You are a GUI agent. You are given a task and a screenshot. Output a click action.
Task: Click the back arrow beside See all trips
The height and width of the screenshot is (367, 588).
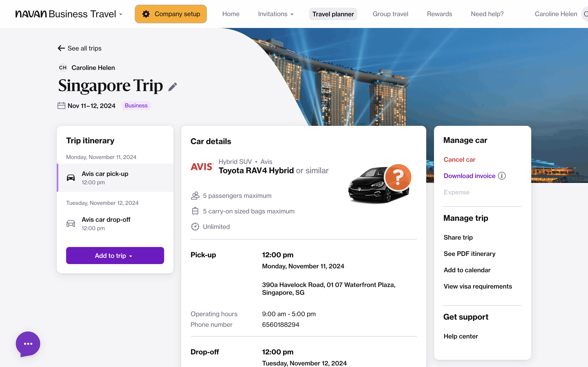coord(61,48)
